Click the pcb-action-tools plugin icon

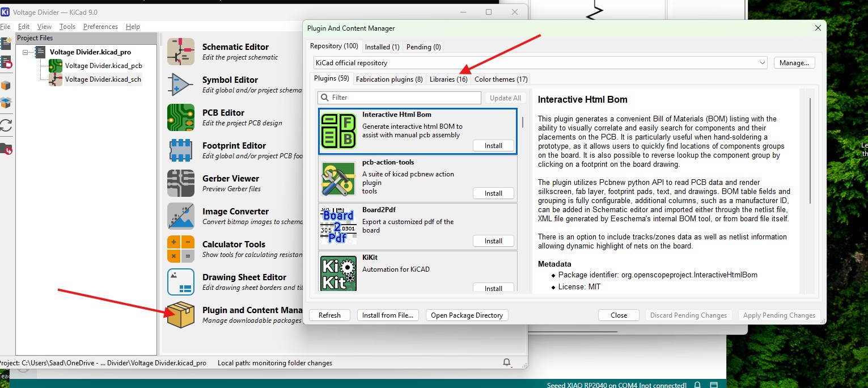[338, 179]
